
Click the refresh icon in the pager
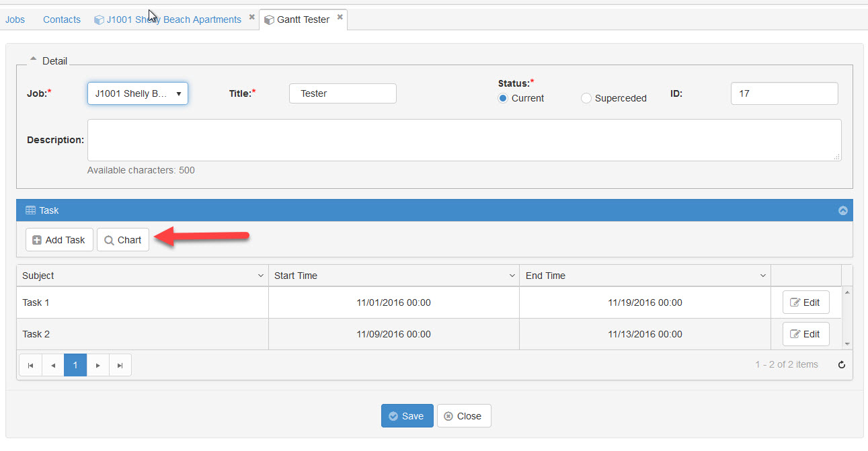[x=841, y=365]
